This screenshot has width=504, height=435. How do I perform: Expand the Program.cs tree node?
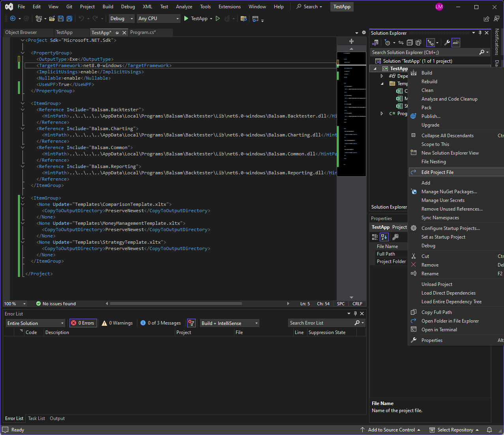pyautogui.click(x=382, y=114)
